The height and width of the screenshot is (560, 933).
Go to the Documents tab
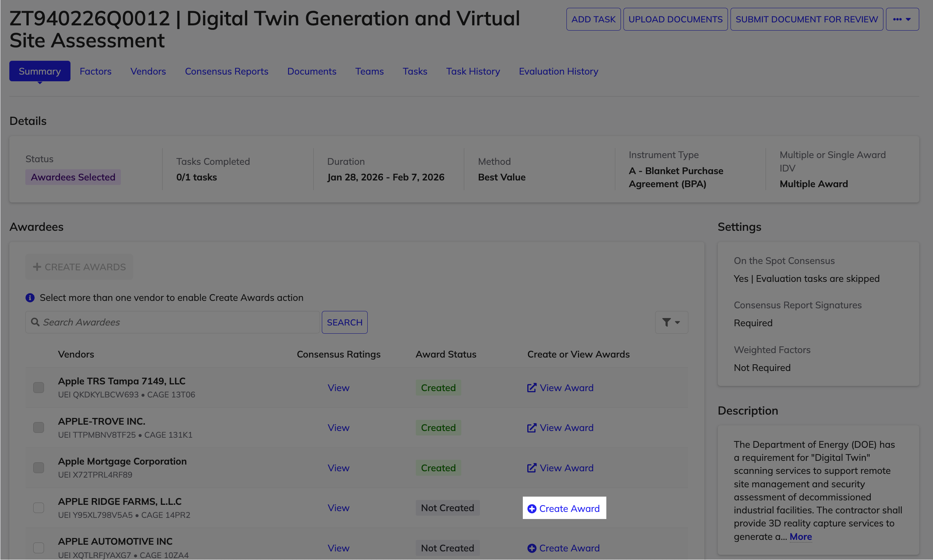pyautogui.click(x=311, y=71)
